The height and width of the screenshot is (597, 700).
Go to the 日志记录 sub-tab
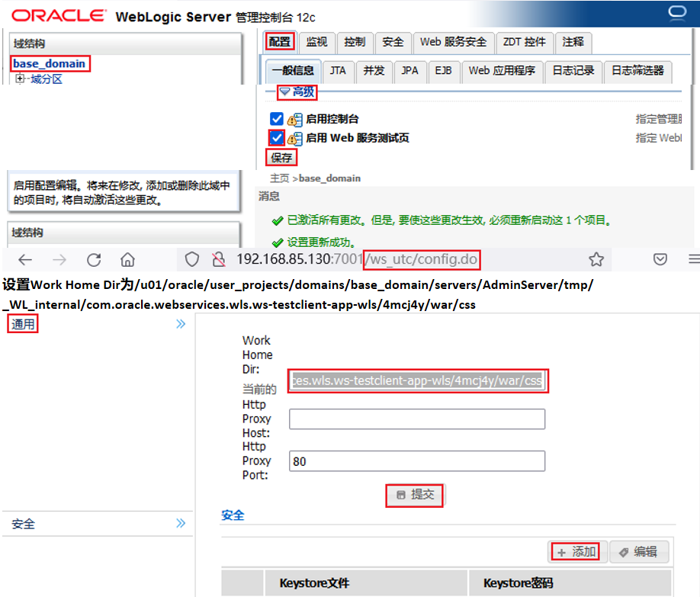tap(573, 71)
